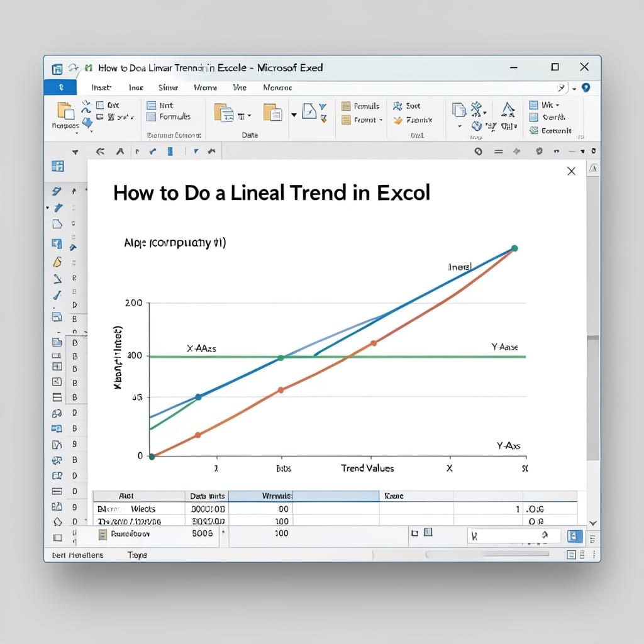Click the binoculars icon in left sidebar

tap(57, 413)
